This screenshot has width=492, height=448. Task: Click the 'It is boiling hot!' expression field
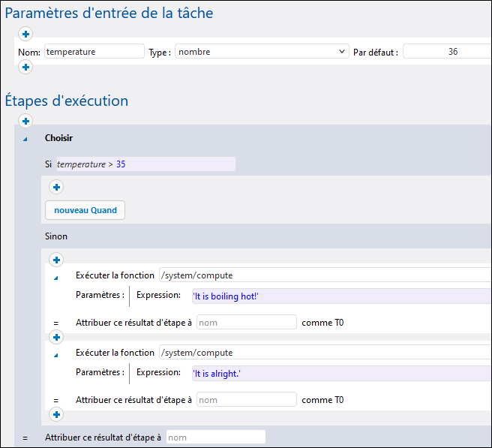click(x=337, y=296)
